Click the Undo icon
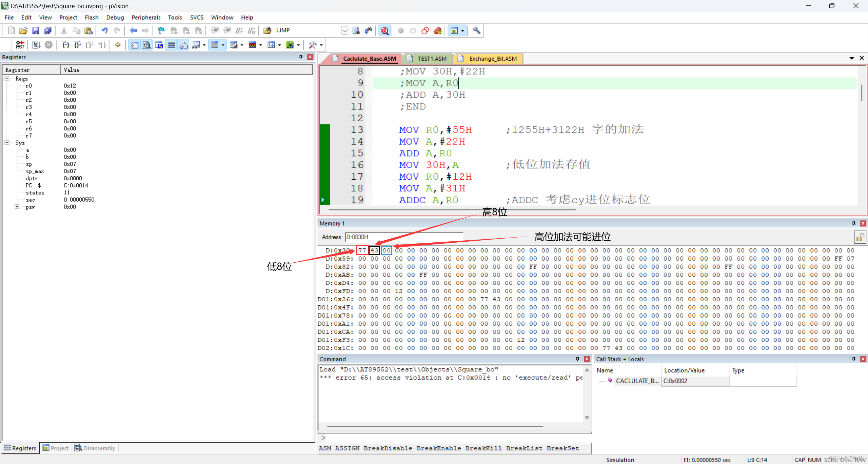 tap(104, 31)
